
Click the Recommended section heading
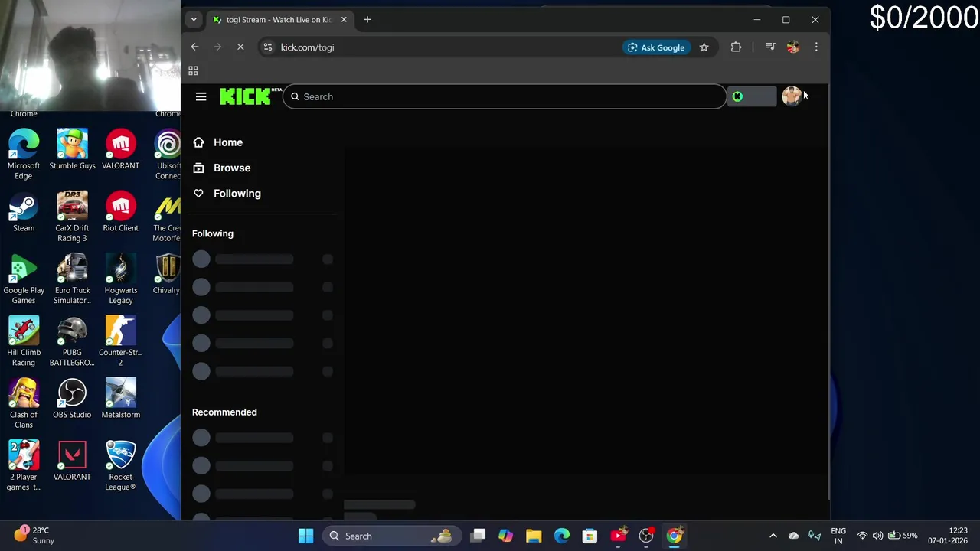(x=224, y=412)
